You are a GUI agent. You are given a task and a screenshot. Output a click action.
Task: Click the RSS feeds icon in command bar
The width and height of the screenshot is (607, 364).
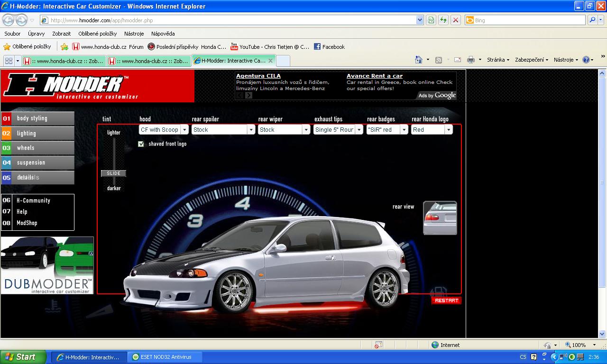(439, 60)
